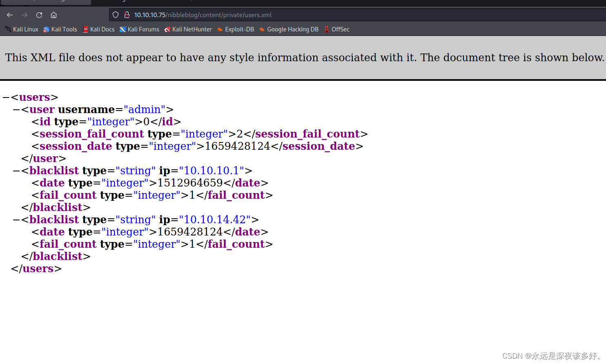The height and width of the screenshot is (364, 606).
Task: Reload the users.xml page
Action: coord(39,15)
